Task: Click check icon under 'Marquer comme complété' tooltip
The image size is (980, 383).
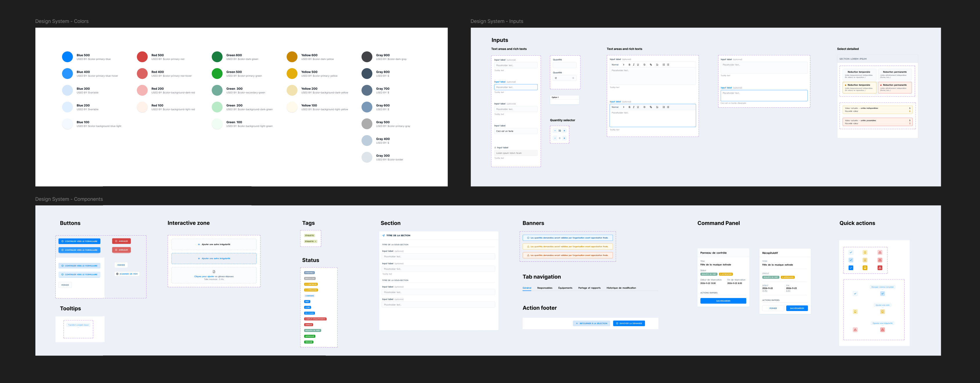Action: (x=883, y=294)
